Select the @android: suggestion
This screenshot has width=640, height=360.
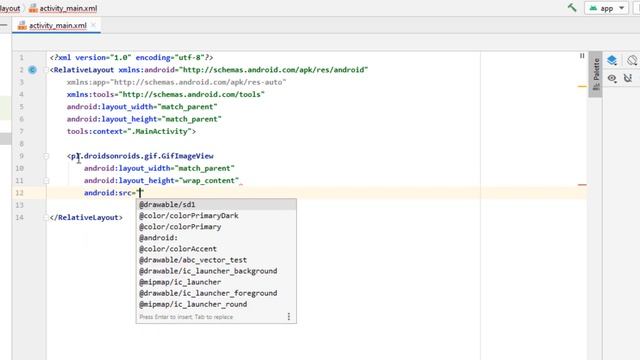click(x=216, y=238)
